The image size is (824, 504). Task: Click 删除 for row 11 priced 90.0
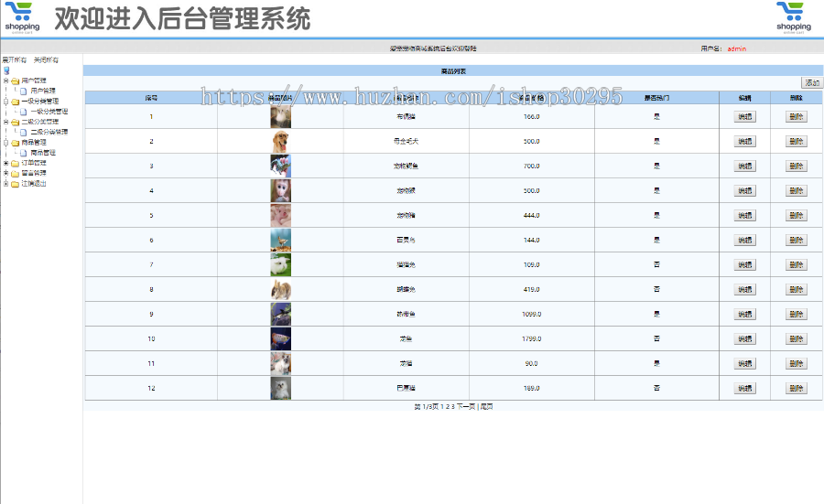(x=797, y=363)
